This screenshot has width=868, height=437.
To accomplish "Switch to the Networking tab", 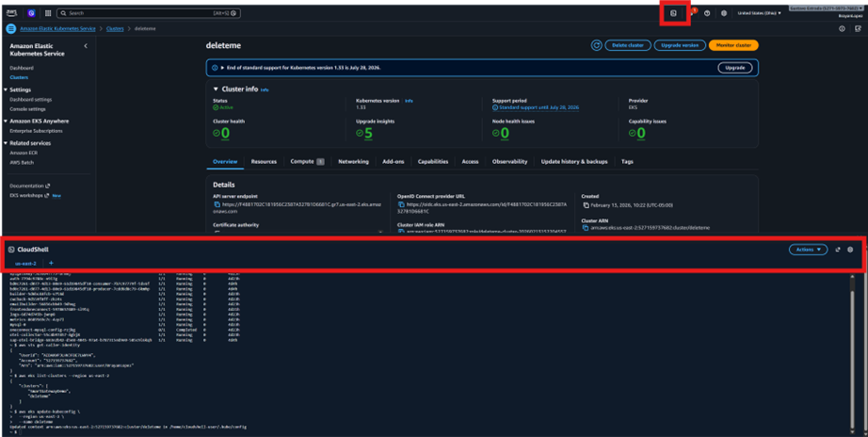I will coord(353,162).
